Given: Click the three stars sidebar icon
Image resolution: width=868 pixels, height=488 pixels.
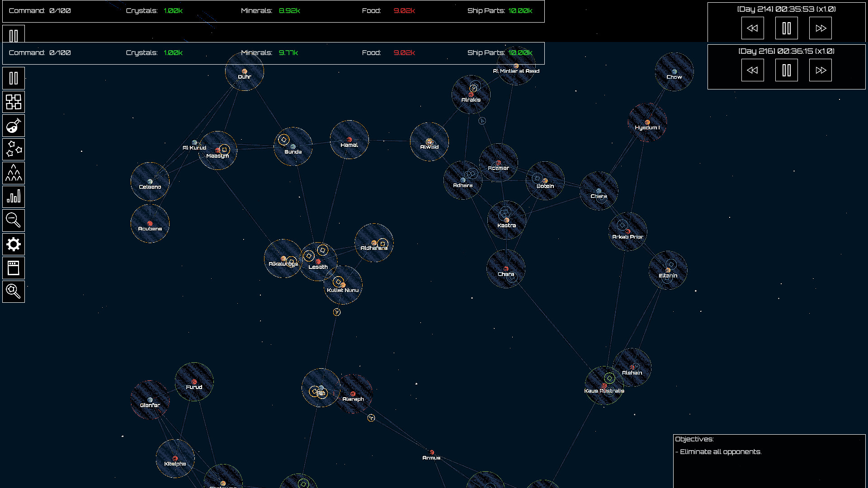Looking at the screenshot, I should coord(14,149).
